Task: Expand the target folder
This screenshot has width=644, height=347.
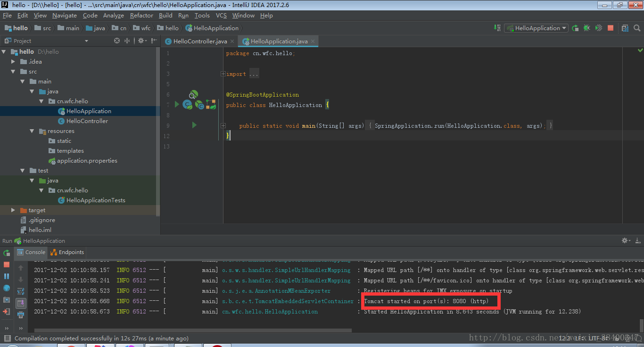Action: 14,210
